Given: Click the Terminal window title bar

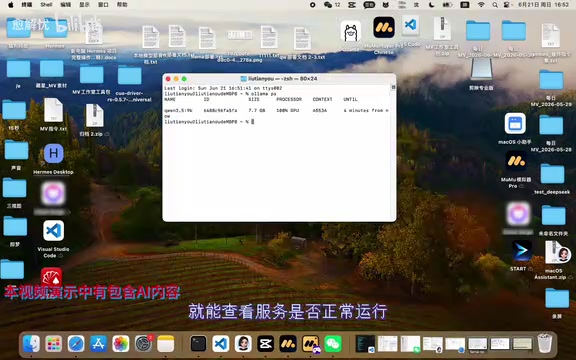Looking at the screenshot, I should [279, 79].
